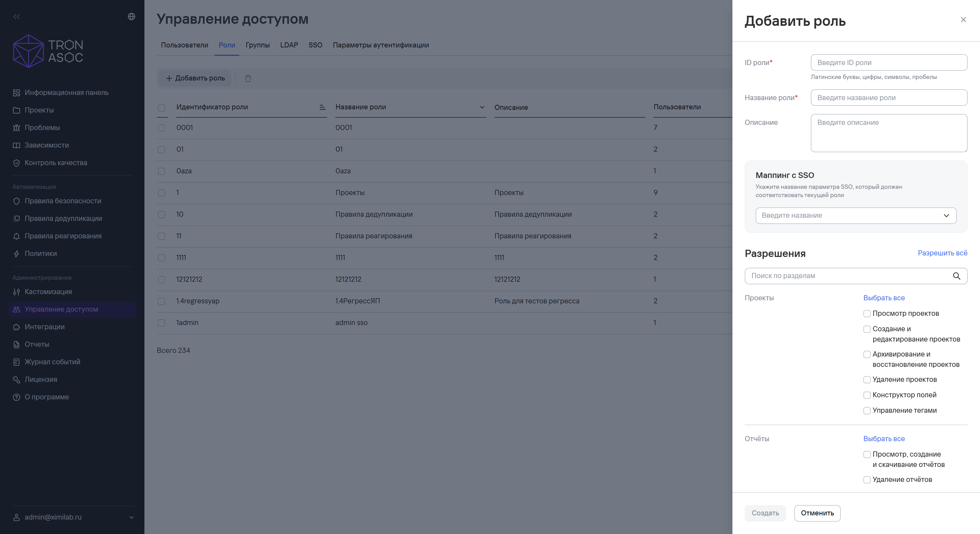Screen dimensions: 980x534
Task: Click the Разрешить всё link
Action: (x=942, y=253)
